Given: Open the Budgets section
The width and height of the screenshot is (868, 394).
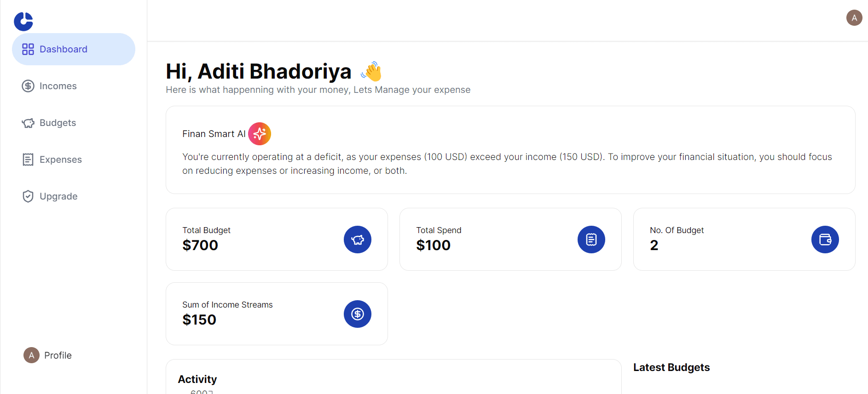Looking at the screenshot, I should point(74,123).
